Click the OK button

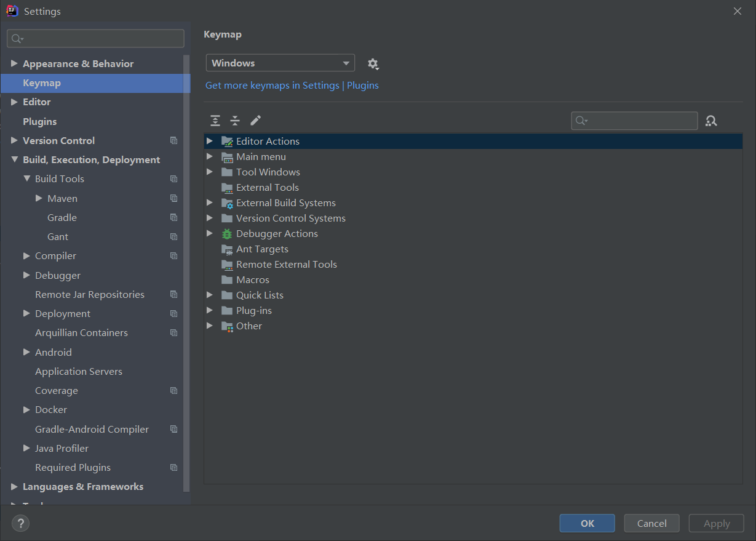click(586, 523)
